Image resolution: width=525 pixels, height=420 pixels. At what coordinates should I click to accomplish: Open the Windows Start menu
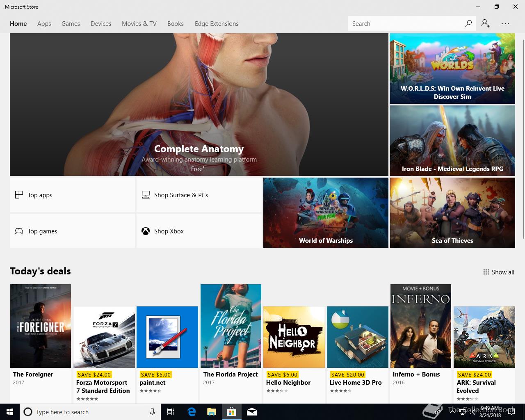tap(10, 412)
